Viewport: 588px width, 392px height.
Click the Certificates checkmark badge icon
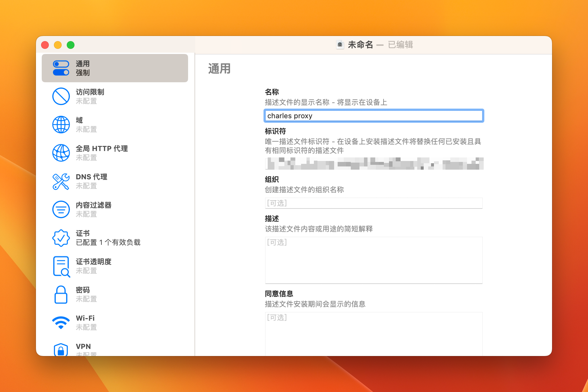pos(61,238)
